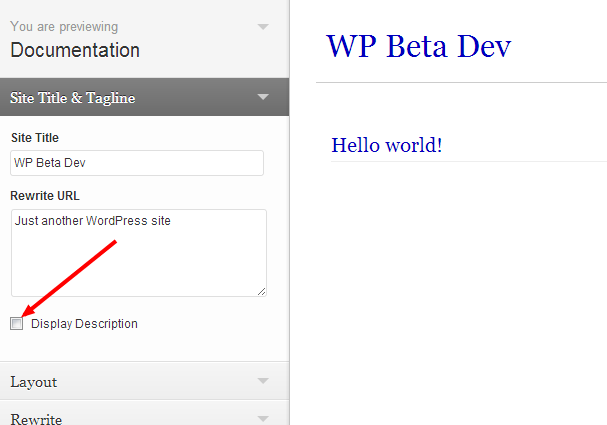Click the Rewrite URL textarea

139,253
